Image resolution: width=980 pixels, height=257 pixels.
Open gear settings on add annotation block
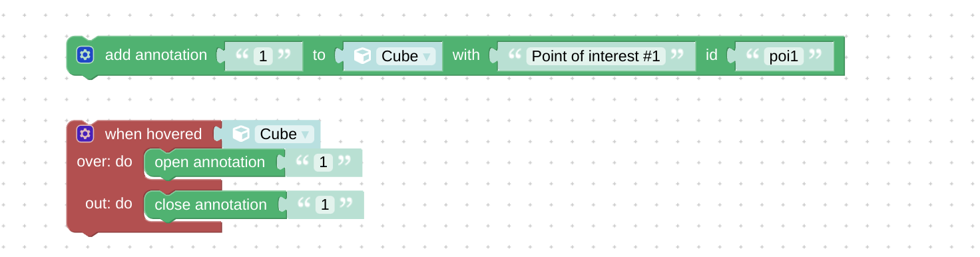pyautogui.click(x=85, y=55)
